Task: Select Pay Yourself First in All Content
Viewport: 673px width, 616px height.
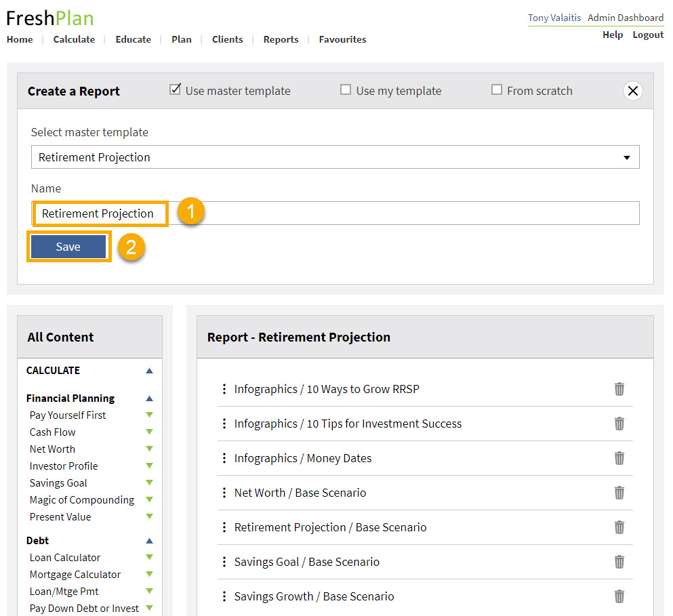Action: pyautogui.click(x=68, y=415)
